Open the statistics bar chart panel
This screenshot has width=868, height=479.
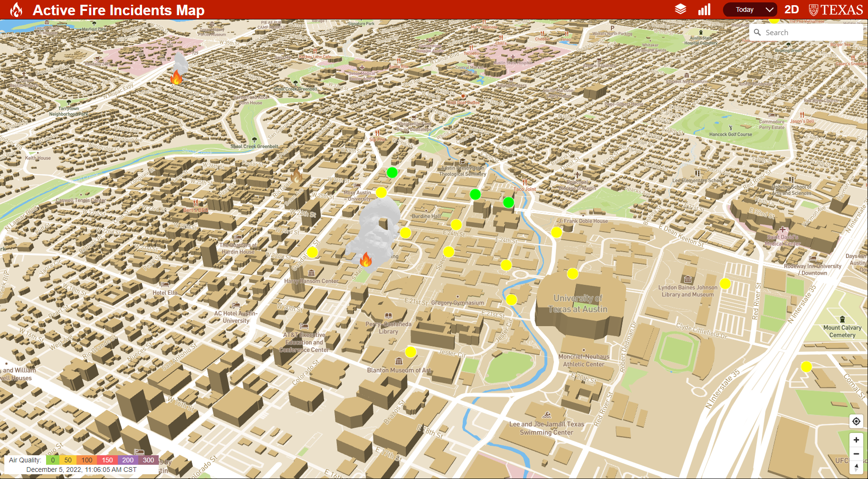[705, 9]
